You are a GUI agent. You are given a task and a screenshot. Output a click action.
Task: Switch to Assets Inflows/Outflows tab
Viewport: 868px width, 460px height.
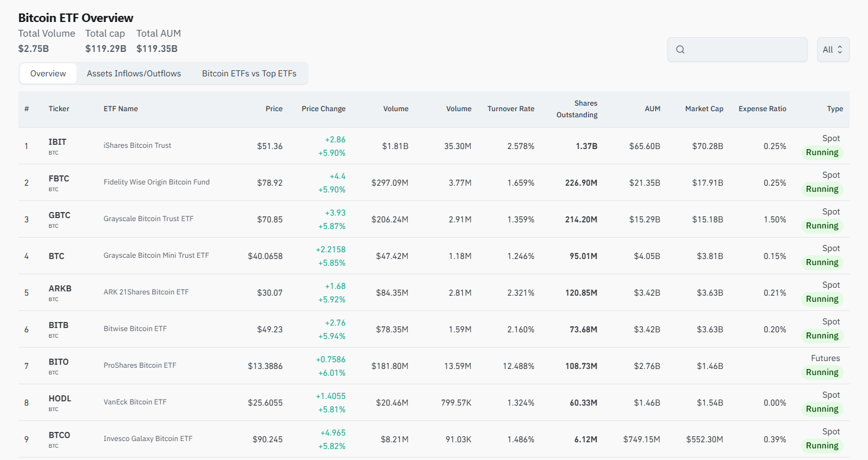click(x=134, y=73)
